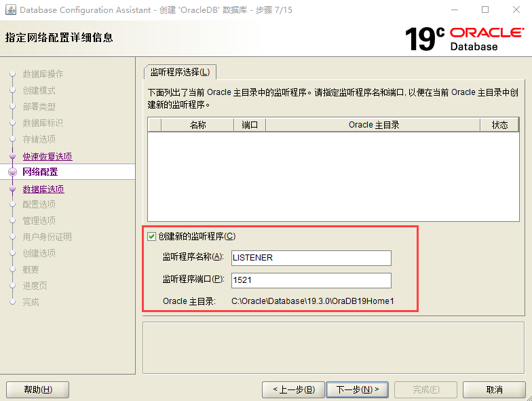Select the 监听程序选择 tab
Viewport: 532px width, 401px height.
click(x=180, y=72)
